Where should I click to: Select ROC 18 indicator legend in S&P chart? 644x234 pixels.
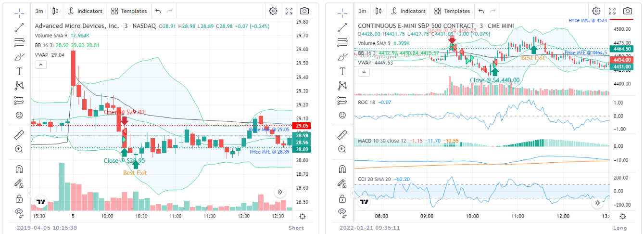click(375, 102)
